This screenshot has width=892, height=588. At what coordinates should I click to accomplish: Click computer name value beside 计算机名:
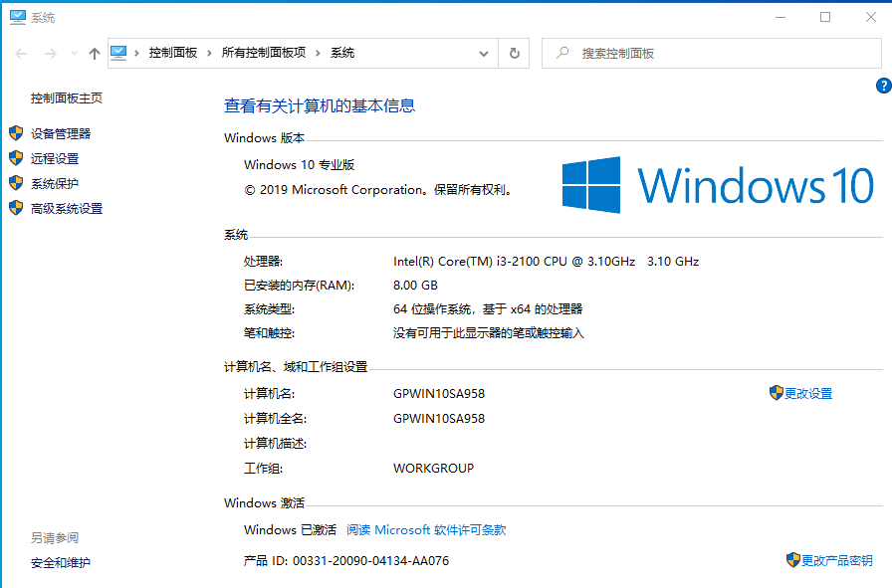coord(439,394)
